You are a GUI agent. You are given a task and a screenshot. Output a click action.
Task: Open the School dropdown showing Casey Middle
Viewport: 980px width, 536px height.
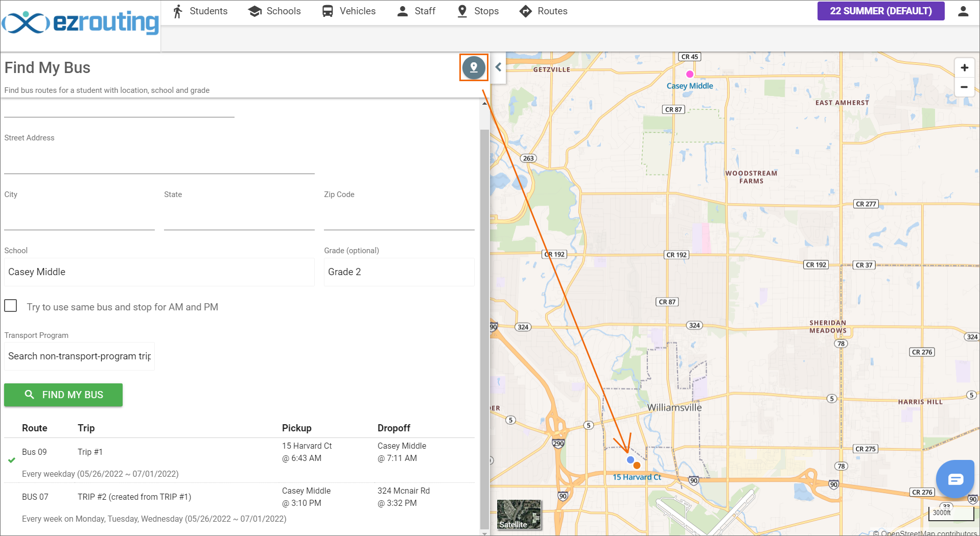coord(159,272)
